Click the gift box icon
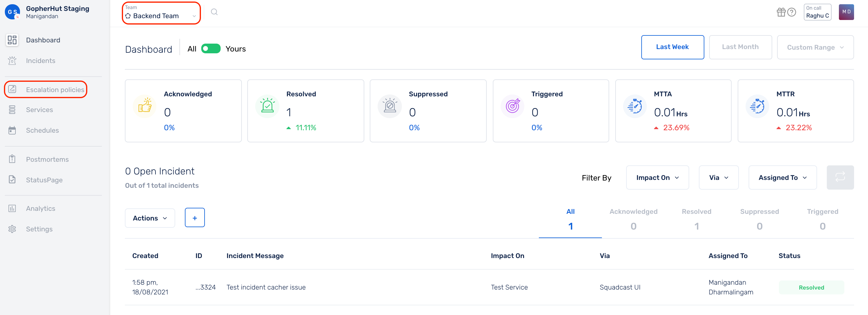868x315 pixels. (x=781, y=12)
